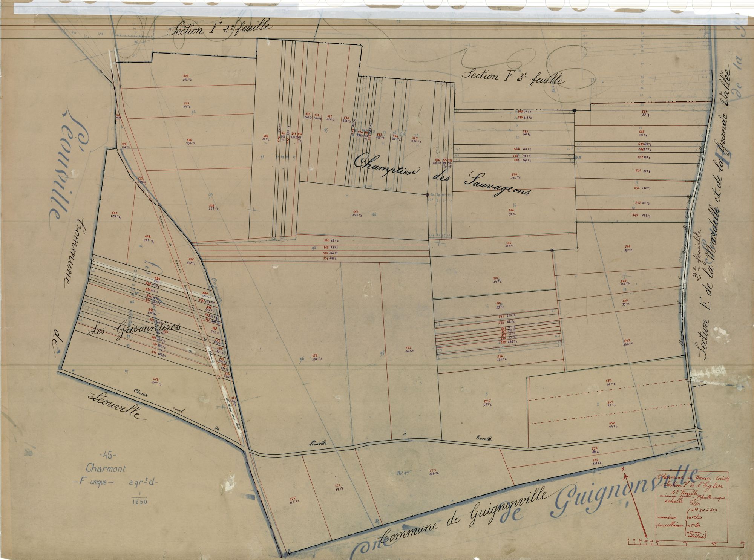Click parcel label '571 287'
Screen dimensions: 754x560
330,259
